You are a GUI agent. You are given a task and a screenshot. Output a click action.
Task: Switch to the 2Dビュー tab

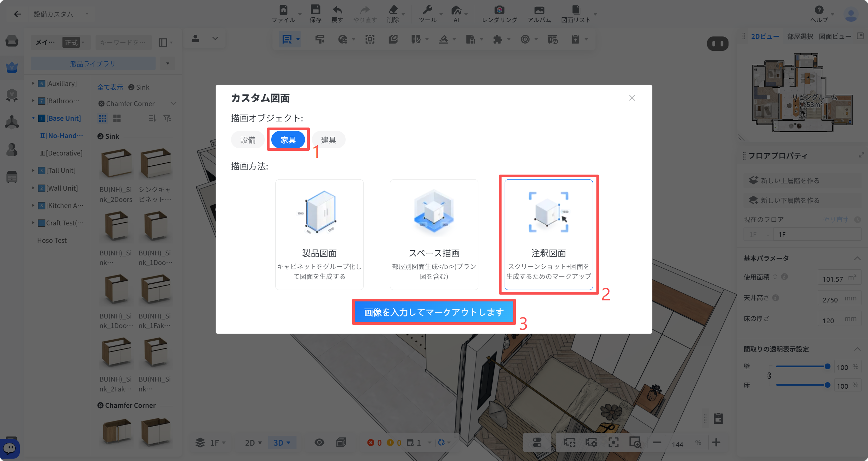coord(765,36)
